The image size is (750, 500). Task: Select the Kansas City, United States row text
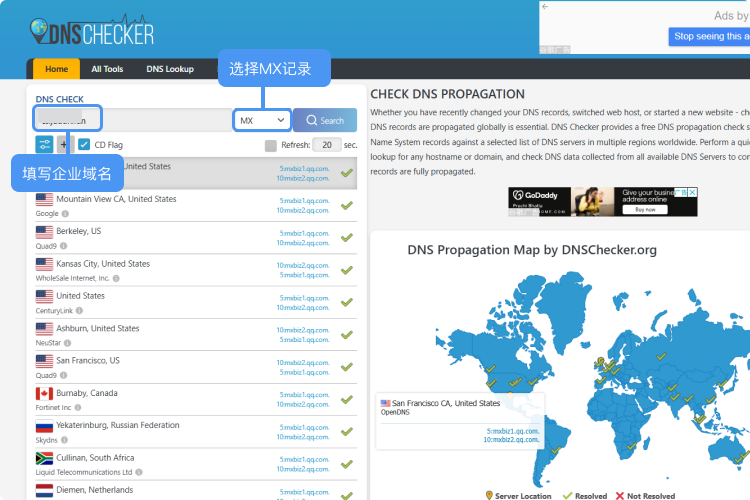pyautogui.click(x=103, y=264)
